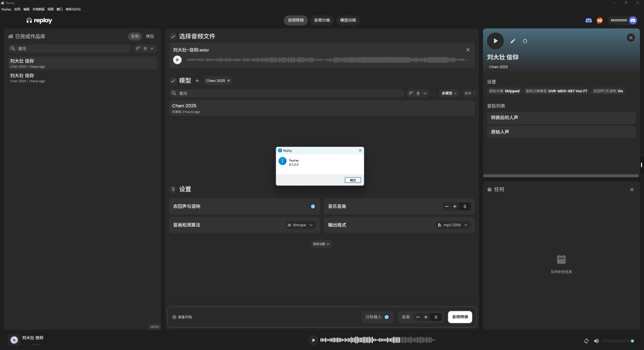644x350 pixels.
Task: Open the Discord icon in header
Action: 589,20
